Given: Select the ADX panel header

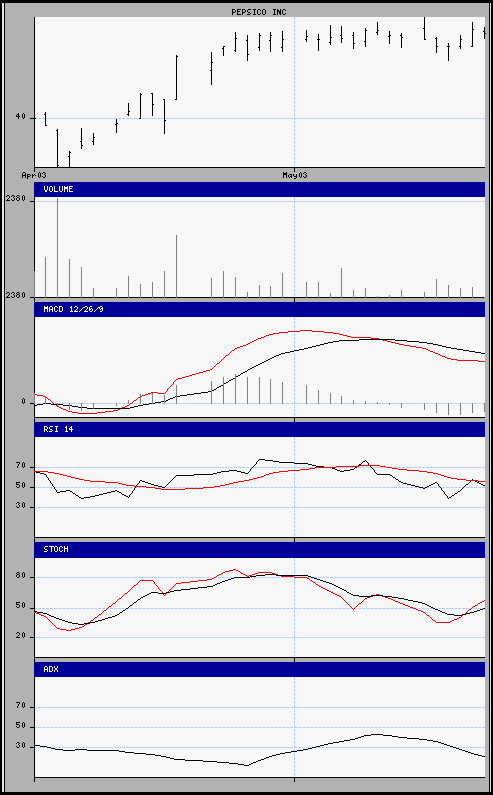Looking at the screenshot, I should [x=260, y=669].
